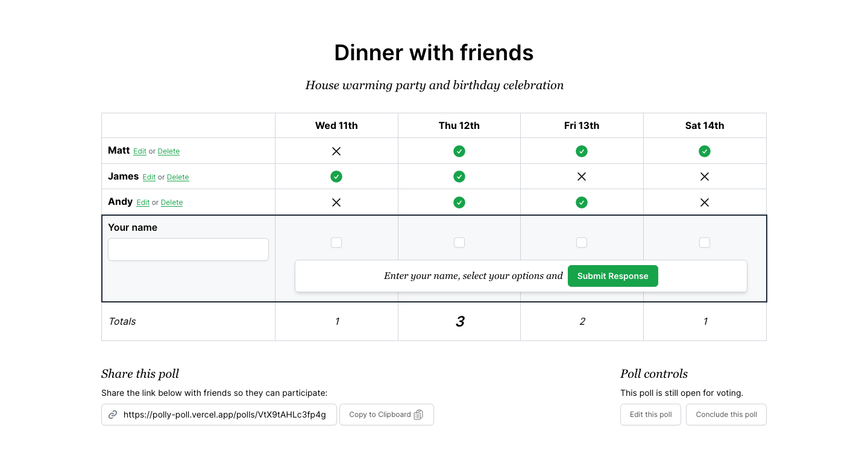The height and width of the screenshot is (476, 868).
Task: Tick the Wed 11th checkbox
Action: (336, 242)
